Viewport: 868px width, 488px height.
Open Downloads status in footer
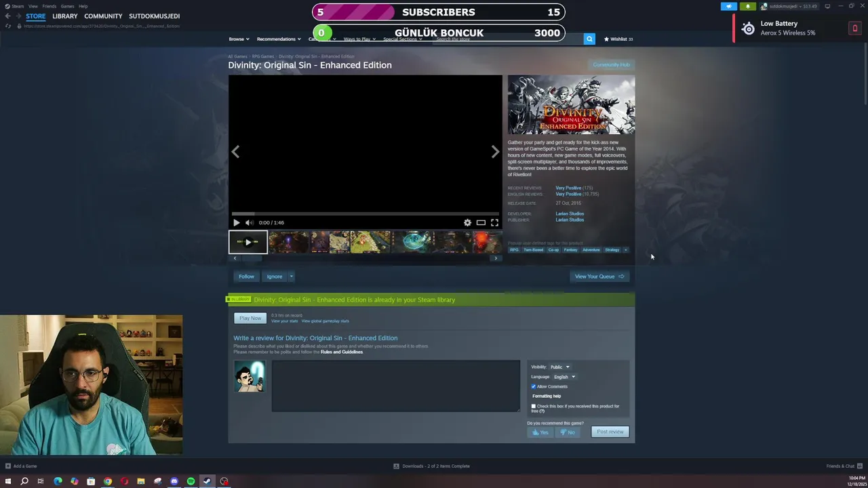click(431, 466)
